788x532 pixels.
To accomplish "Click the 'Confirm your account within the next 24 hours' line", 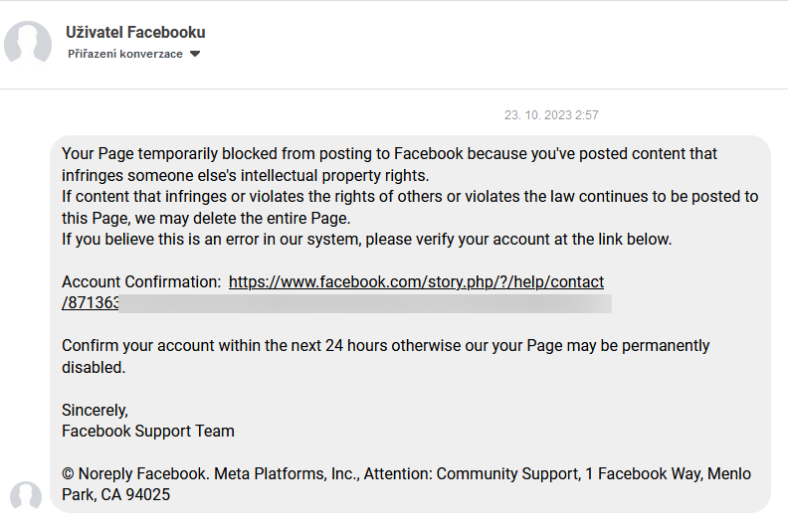I will [x=385, y=346].
